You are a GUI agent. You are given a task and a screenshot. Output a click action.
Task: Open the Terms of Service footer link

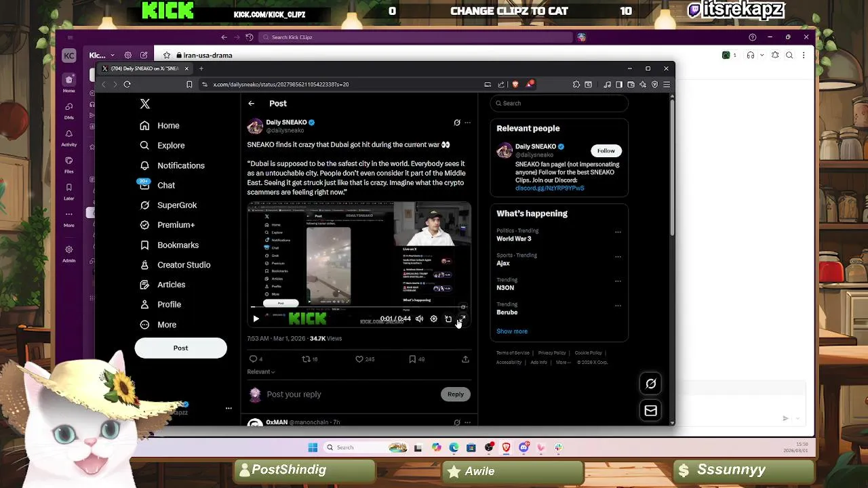click(513, 353)
